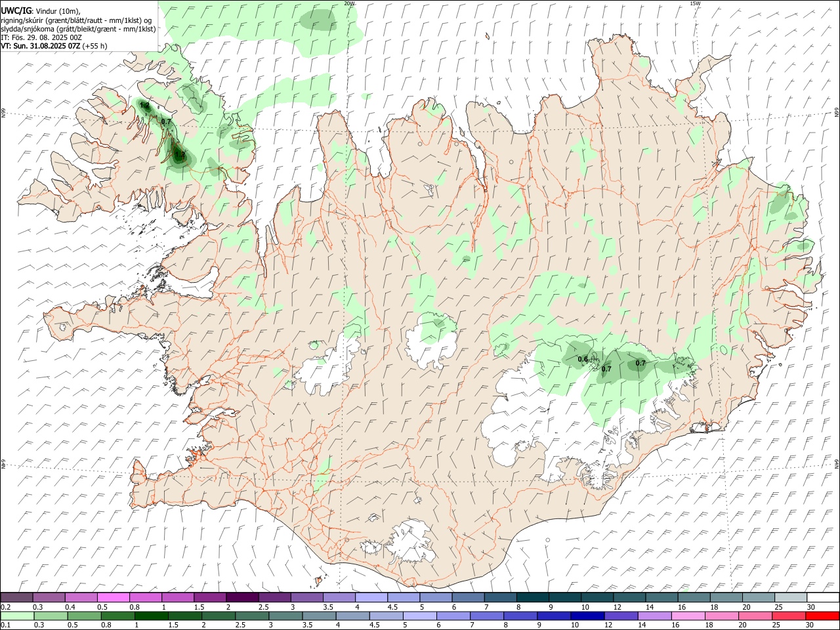The height and width of the screenshot is (630, 840).
Task: Click the dusky mauve 0.2–0.3 swatch starting purple scale
Action: 16,598
